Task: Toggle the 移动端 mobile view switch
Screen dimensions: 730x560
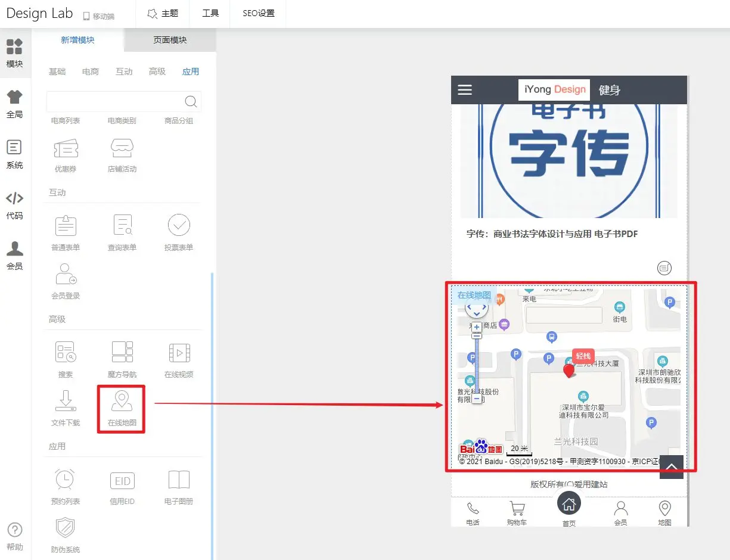Action: (x=99, y=16)
